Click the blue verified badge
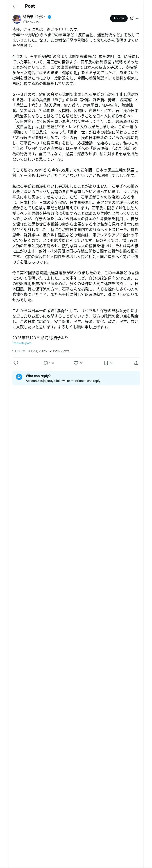Viewport: 152px width, 868px height. (x=50, y=16)
